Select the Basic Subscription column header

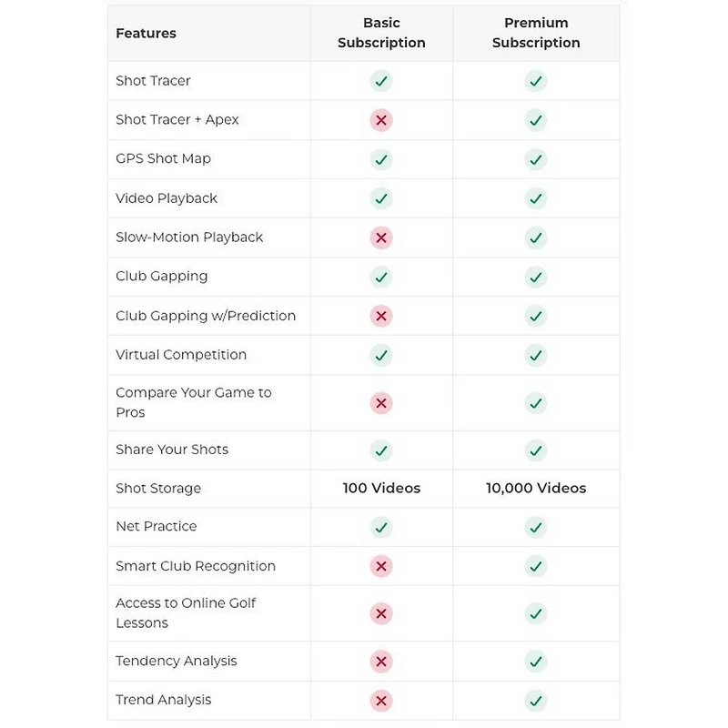(381, 33)
